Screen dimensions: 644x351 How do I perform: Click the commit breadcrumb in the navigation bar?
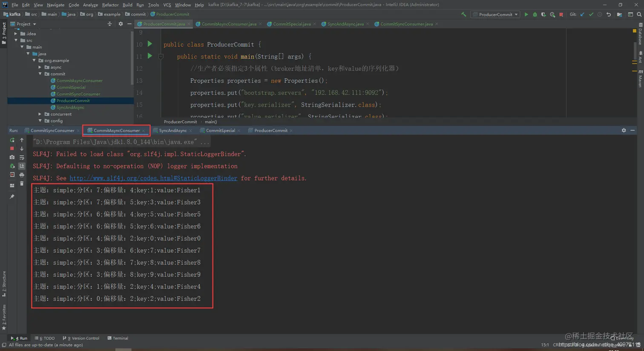click(135, 14)
